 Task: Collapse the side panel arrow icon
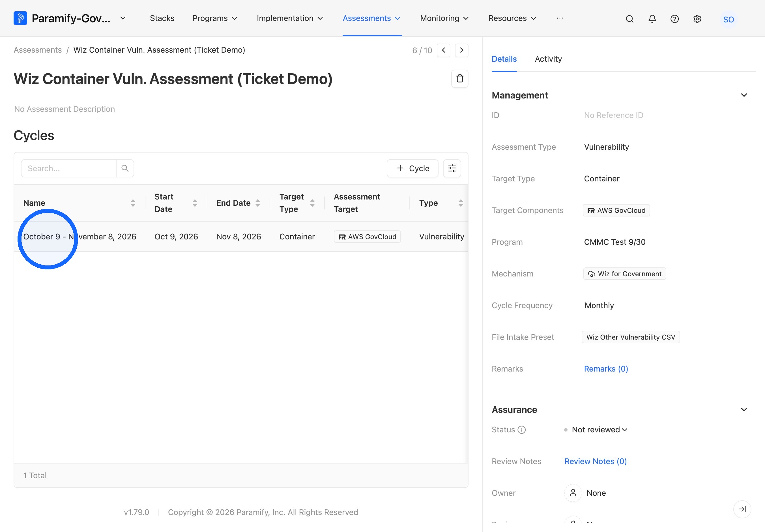pos(742,509)
